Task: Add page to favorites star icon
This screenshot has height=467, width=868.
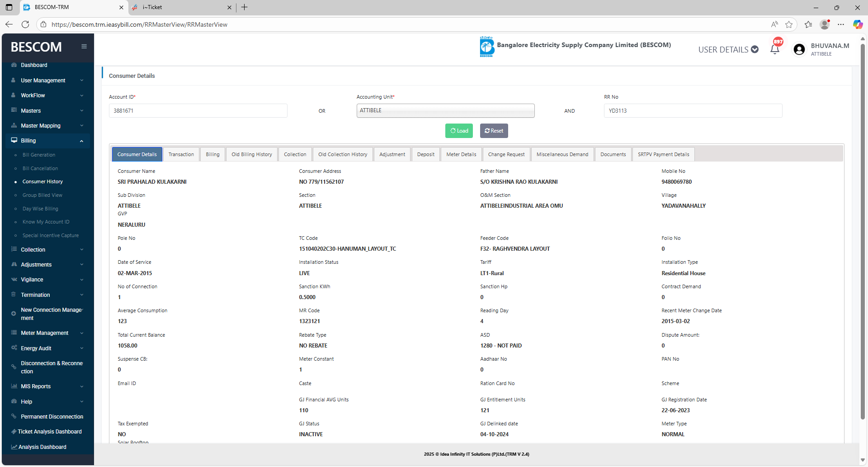Action: pyautogui.click(x=789, y=24)
